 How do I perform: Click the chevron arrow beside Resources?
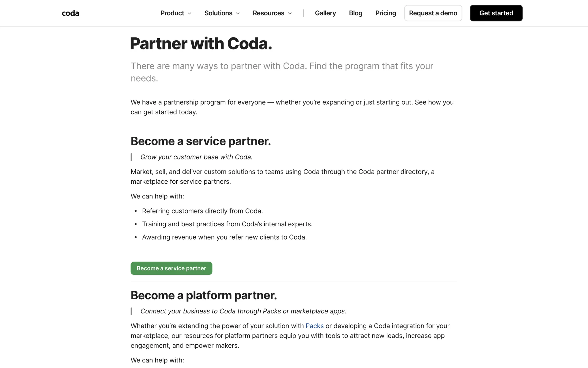(x=290, y=13)
